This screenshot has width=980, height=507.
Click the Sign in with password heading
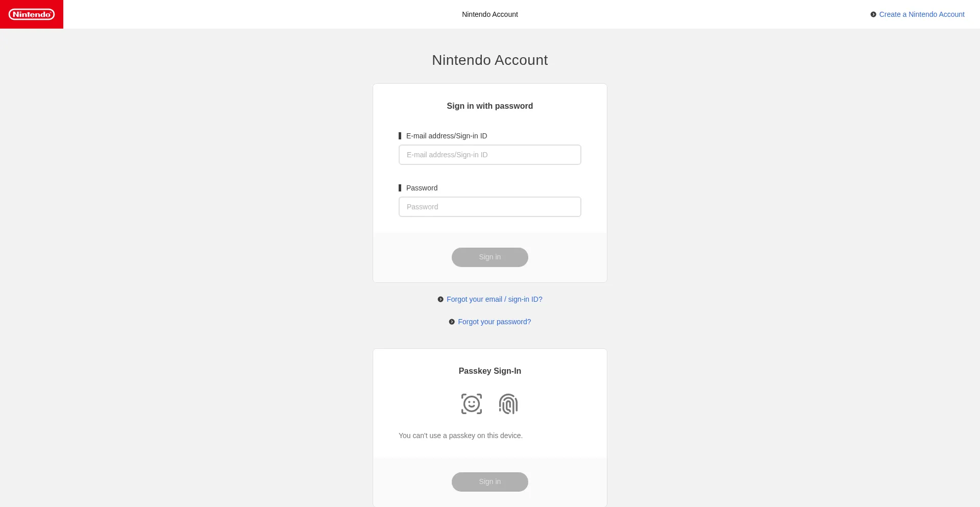pyautogui.click(x=489, y=106)
